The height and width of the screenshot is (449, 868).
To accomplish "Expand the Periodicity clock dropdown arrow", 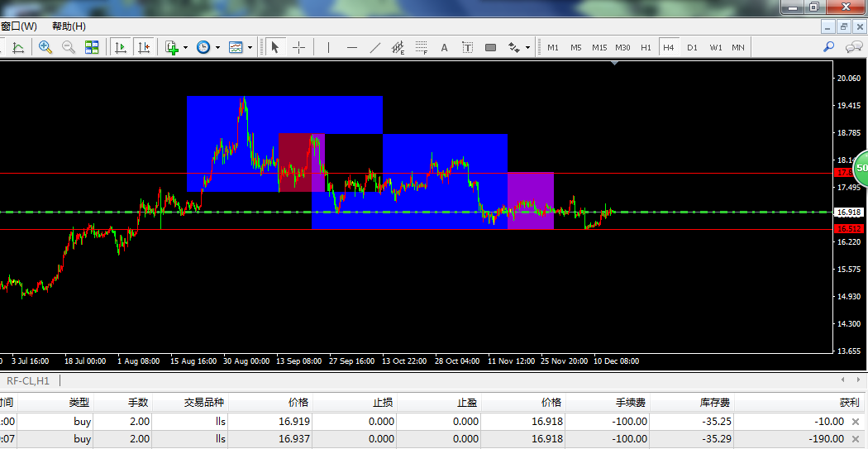I will pyautogui.click(x=217, y=47).
